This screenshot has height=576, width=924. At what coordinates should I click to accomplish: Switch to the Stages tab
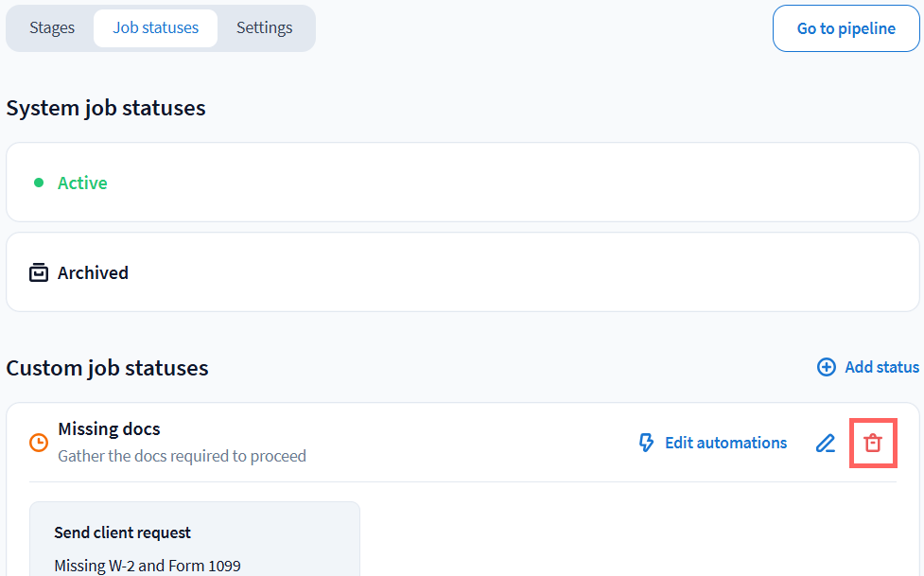click(x=52, y=28)
